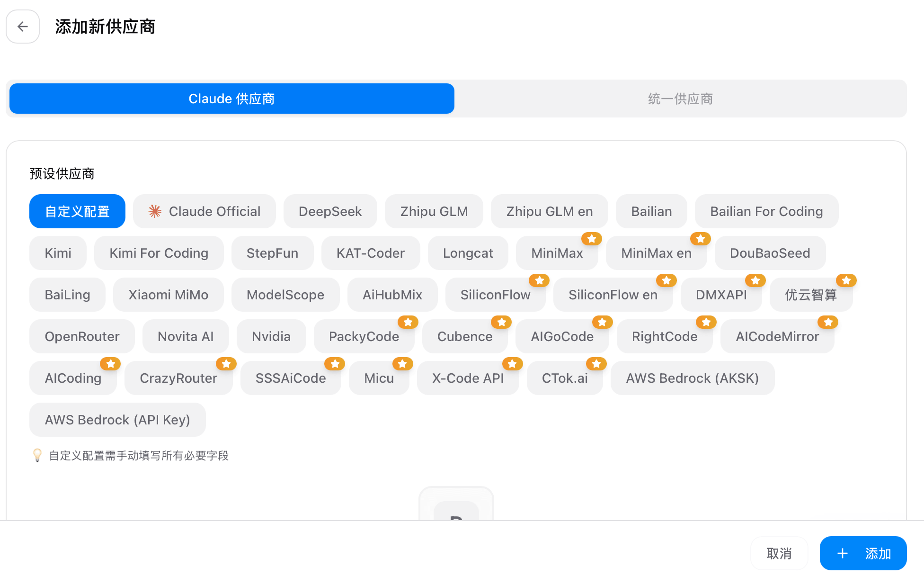Select AWS Bedrock (API Key) provider
This screenshot has width=924, height=576.
[117, 420]
